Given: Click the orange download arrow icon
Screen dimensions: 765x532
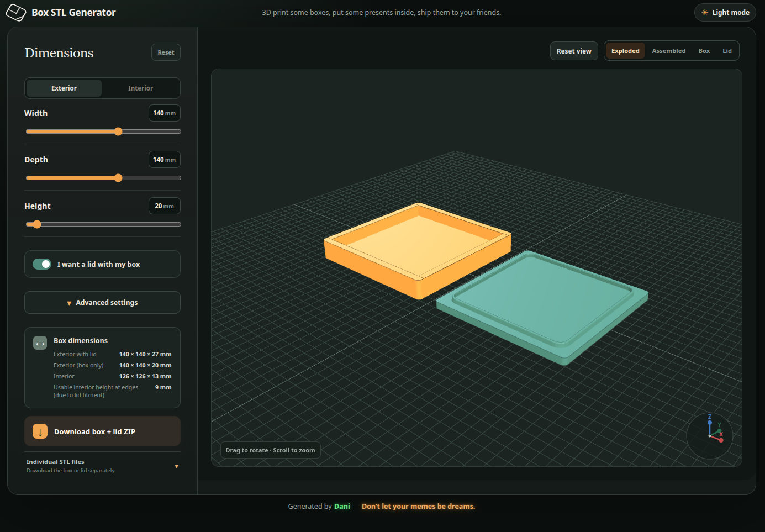Looking at the screenshot, I should click(x=40, y=431).
